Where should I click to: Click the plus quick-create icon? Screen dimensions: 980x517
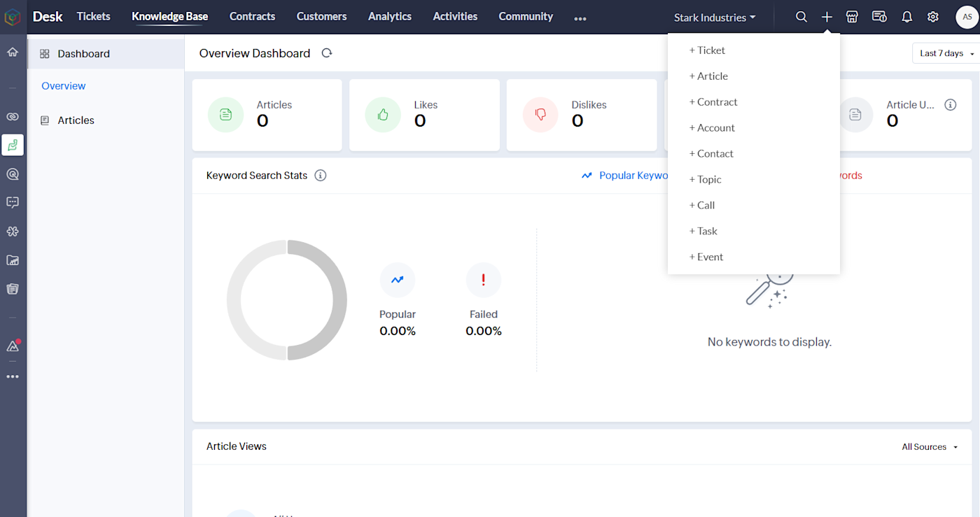[x=827, y=17]
